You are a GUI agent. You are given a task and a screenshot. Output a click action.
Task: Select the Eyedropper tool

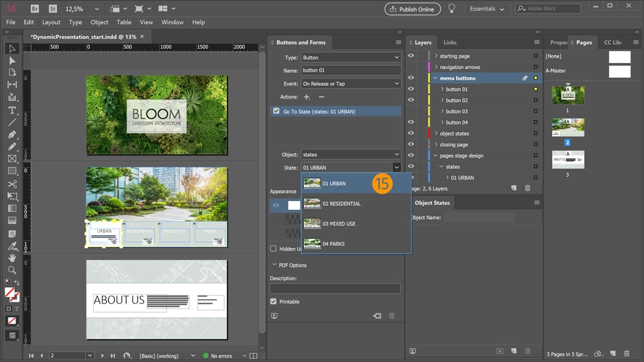click(12, 246)
